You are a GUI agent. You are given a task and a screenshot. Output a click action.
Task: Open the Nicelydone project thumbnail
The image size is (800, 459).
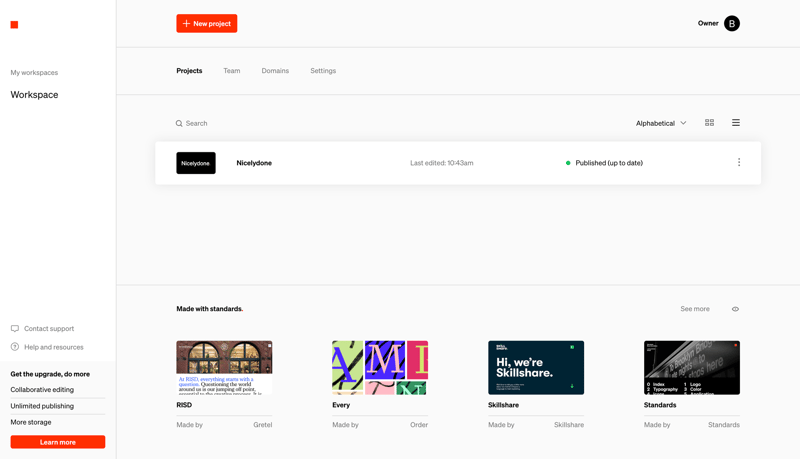196,163
